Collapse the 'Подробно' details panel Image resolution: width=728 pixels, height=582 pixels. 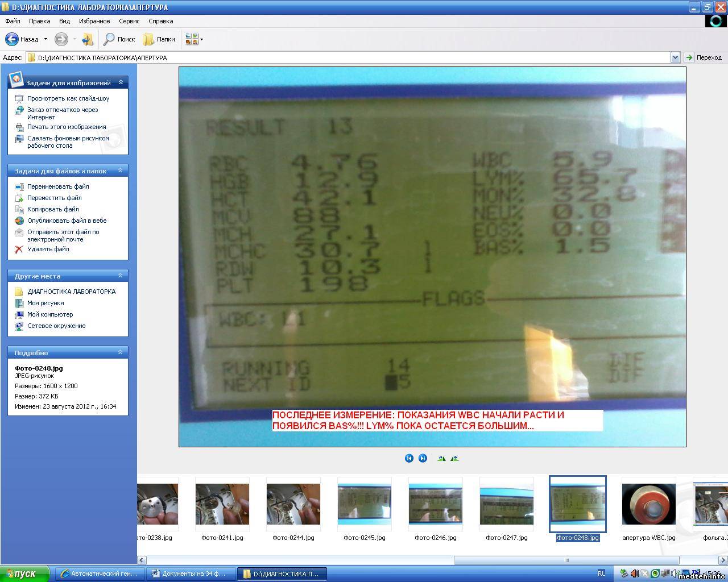(121, 352)
